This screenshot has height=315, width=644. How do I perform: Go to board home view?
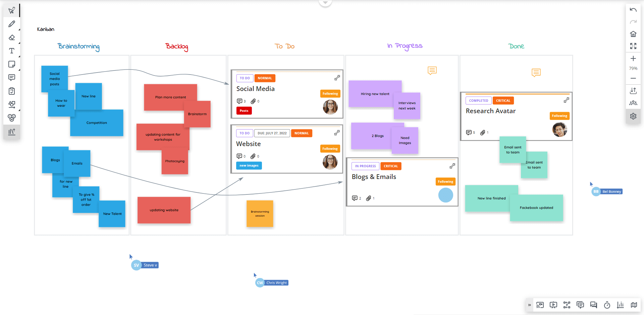(633, 34)
